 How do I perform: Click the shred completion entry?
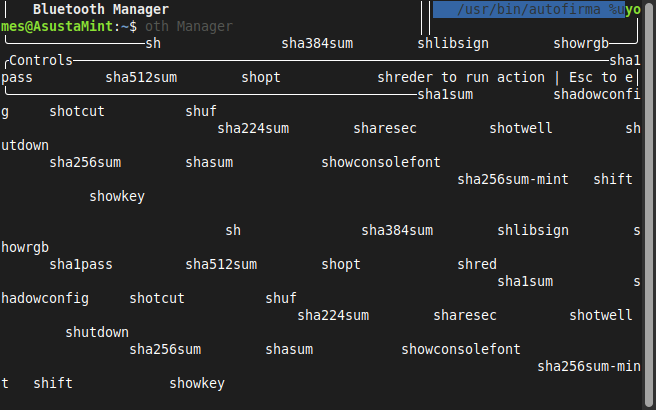477,264
